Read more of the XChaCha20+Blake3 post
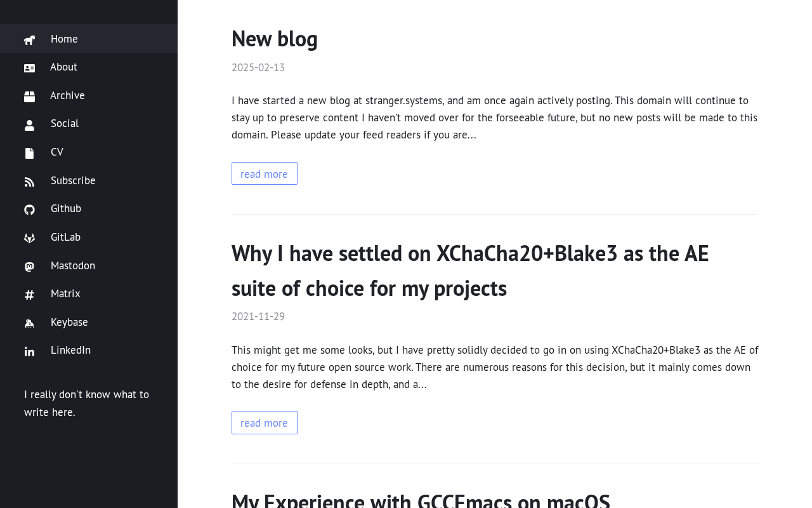 pos(264,423)
